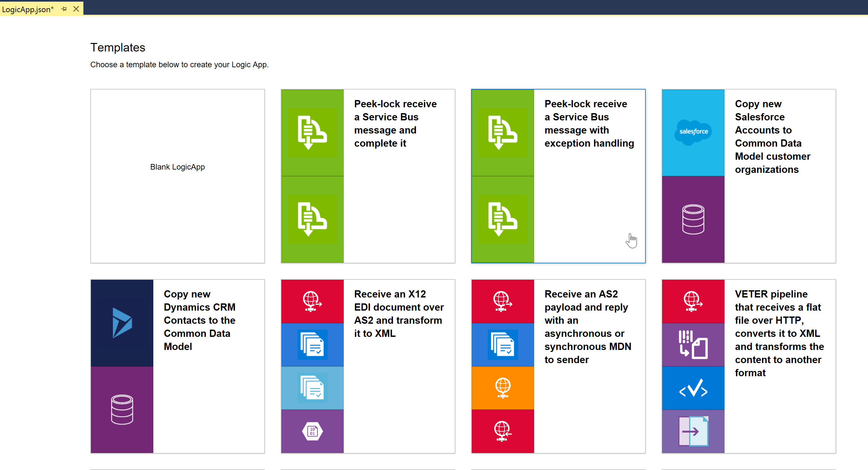The image size is (868, 470).
Task: Click lower Service Bus icon in 'exception handling' card
Action: [x=502, y=219]
